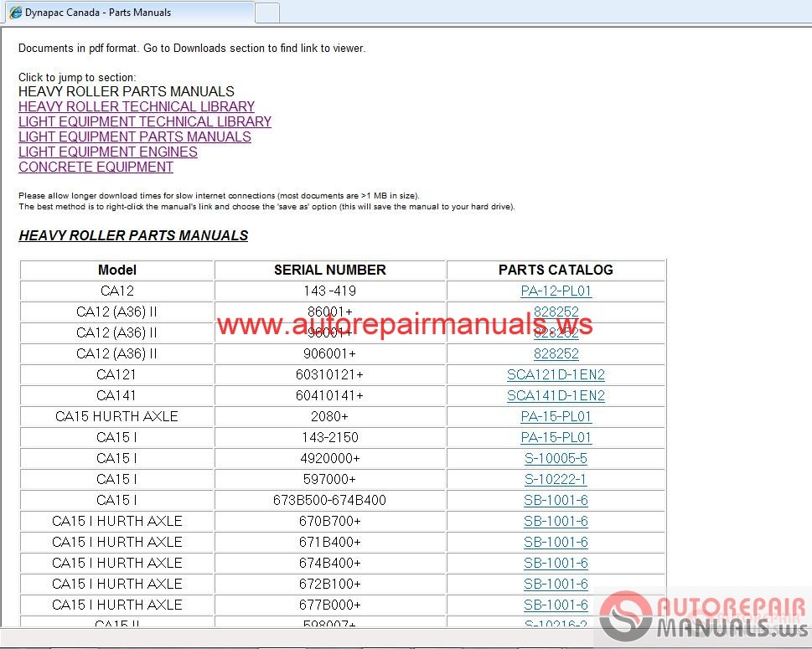Select the CA141 model cell
The image size is (812, 649).
click(117, 395)
